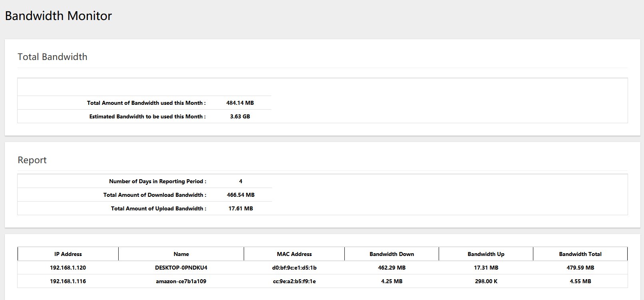Image resolution: width=644 pixels, height=300 pixels.
Task: Click 'Number of Days in Reporting Period' label
Action: [x=158, y=181]
